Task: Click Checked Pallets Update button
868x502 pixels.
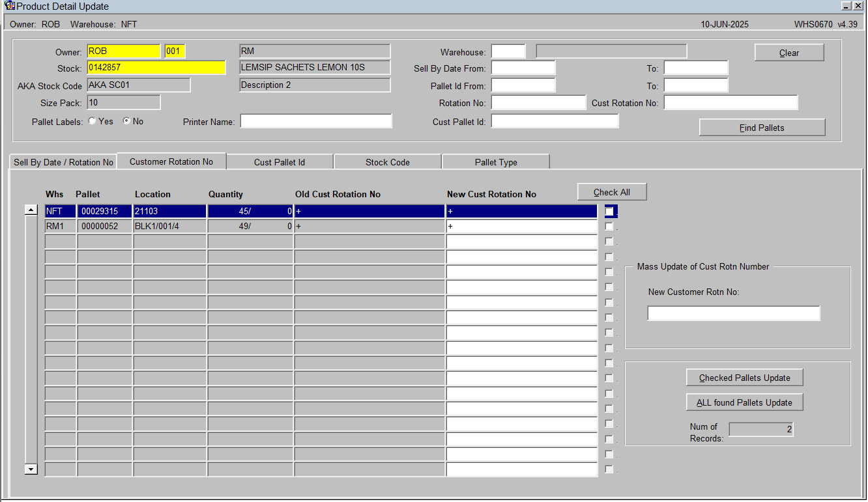Action: (x=744, y=378)
